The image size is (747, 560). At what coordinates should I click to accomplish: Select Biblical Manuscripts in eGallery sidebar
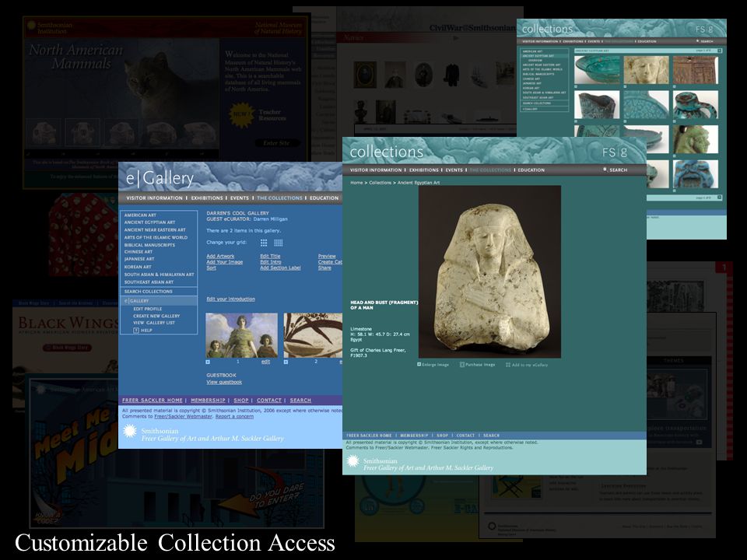click(x=149, y=245)
